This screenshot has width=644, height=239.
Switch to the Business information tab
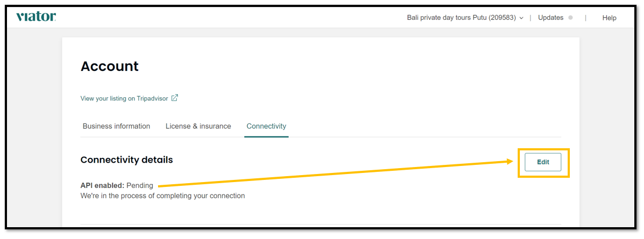pos(116,126)
